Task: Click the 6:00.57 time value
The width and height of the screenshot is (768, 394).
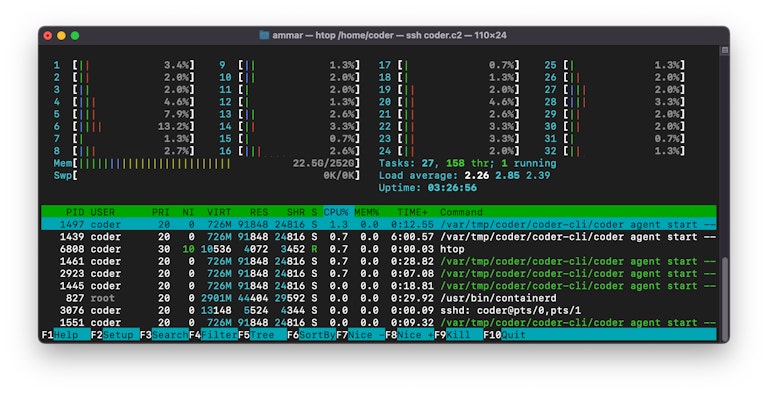Action: click(412, 237)
